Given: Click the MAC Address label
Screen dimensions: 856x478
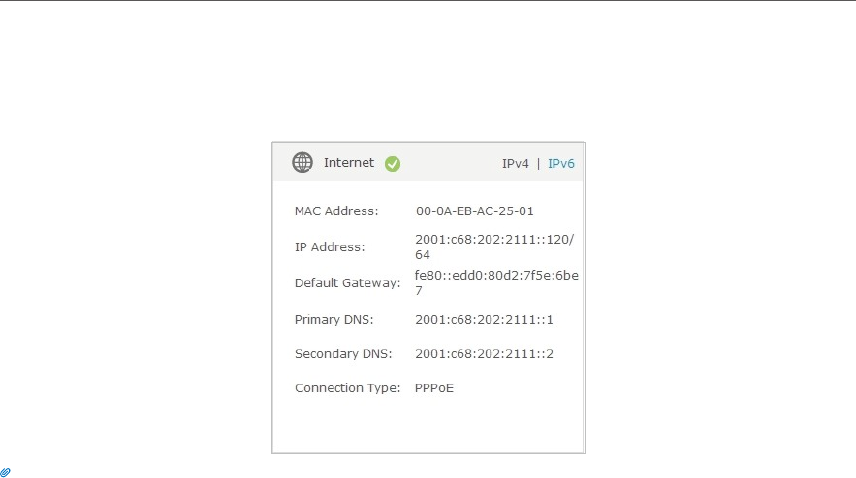Looking at the screenshot, I should [336, 211].
